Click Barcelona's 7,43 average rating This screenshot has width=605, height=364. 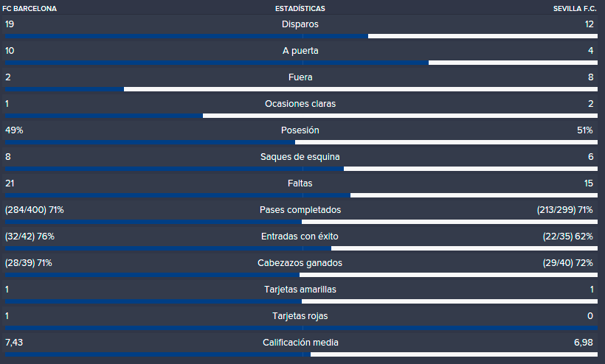(x=14, y=343)
